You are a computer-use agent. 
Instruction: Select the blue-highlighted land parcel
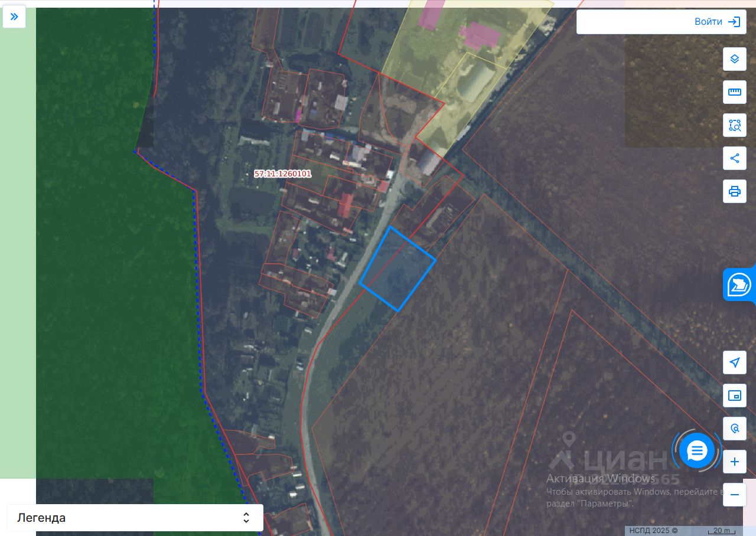397,269
